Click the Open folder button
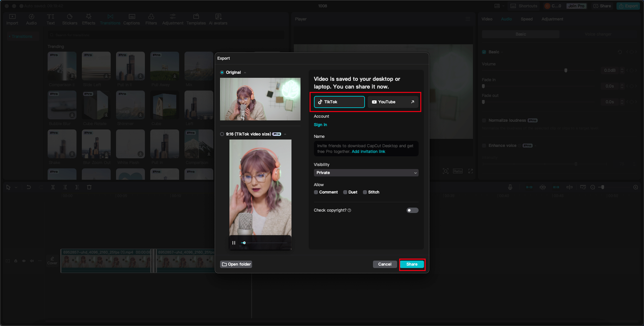The width and height of the screenshot is (644, 326). pos(236,264)
